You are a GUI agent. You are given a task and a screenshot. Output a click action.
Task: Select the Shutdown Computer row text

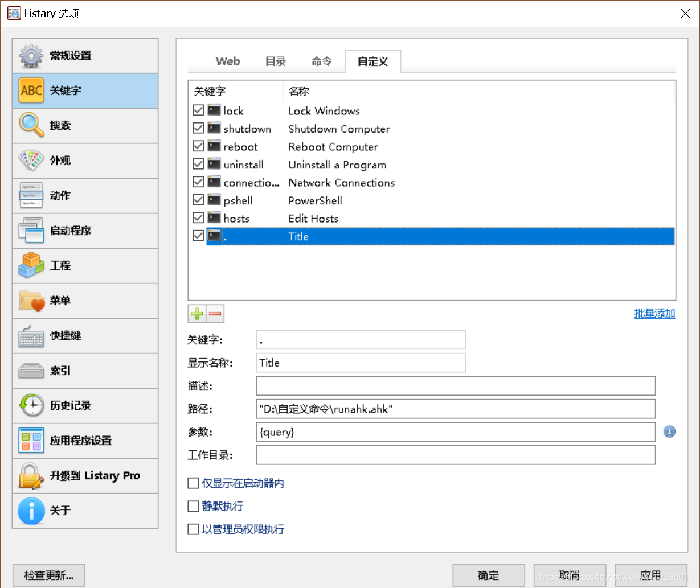tap(339, 129)
